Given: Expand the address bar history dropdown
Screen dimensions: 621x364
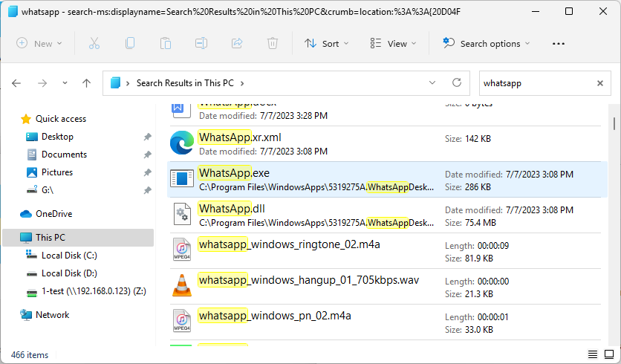Looking at the screenshot, I should coord(432,82).
